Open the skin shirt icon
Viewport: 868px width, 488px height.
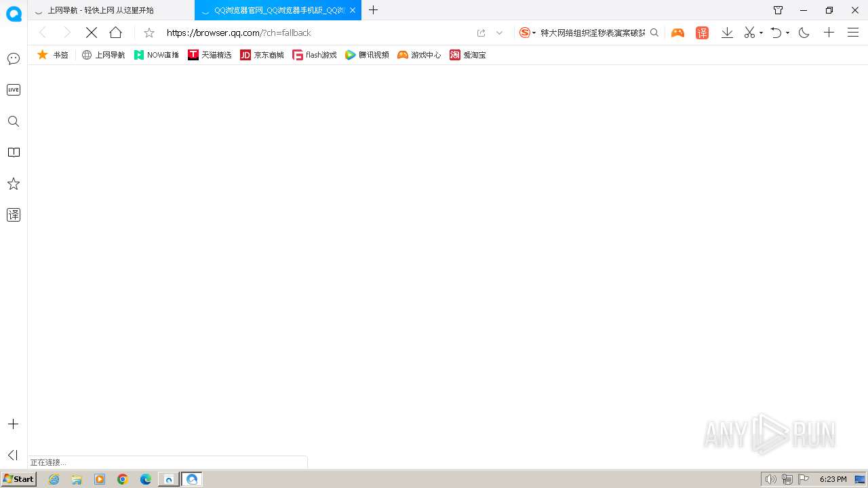(778, 10)
